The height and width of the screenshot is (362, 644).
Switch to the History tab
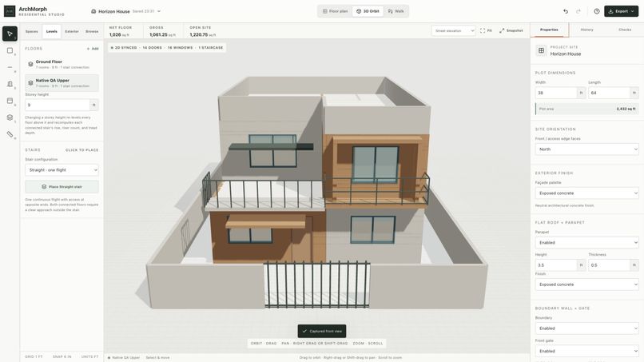[587, 30]
